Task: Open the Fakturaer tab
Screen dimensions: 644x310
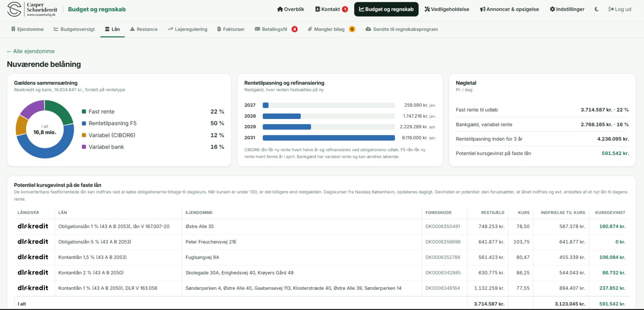Action: (x=231, y=29)
